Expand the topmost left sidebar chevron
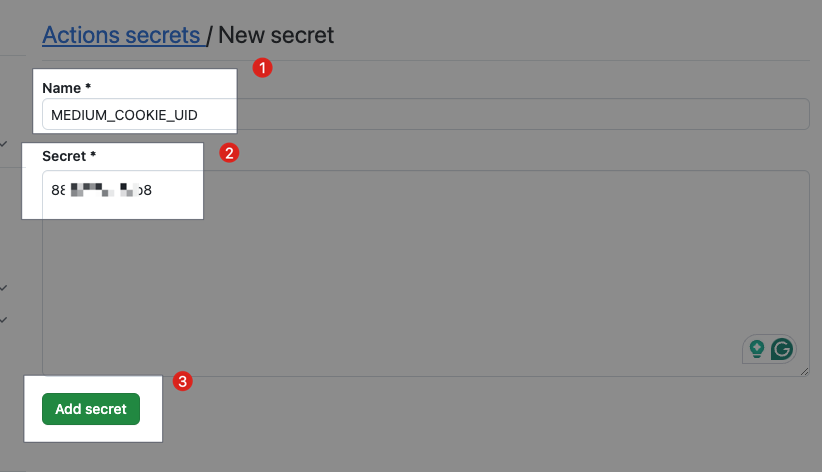822x472 pixels. pyautogui.click(x=4, y=144)
